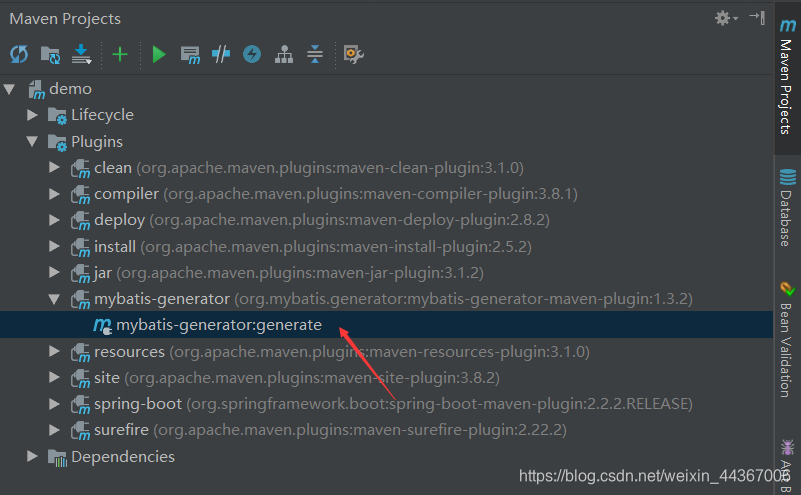Switch to the Maven Projects side tab

click(787, 77)
